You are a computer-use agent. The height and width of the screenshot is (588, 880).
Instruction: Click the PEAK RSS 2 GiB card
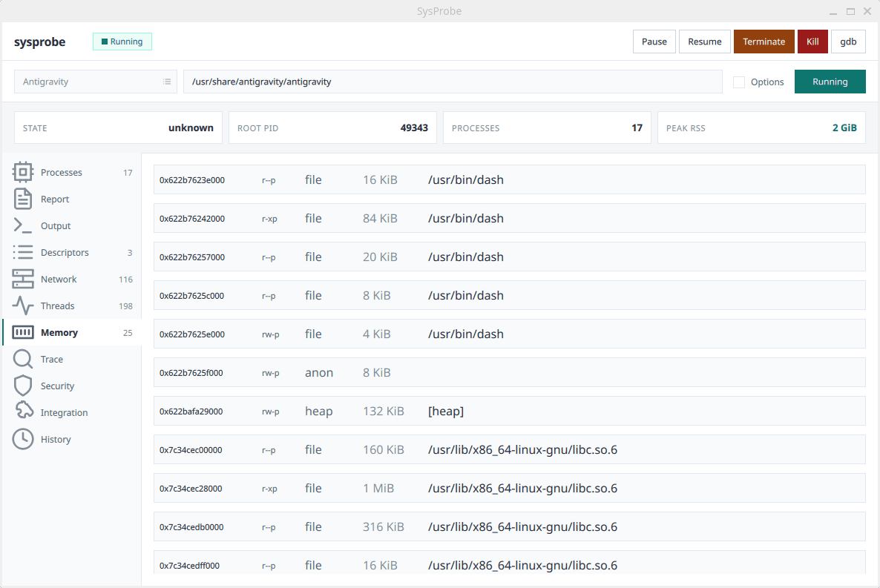(761, 128)
